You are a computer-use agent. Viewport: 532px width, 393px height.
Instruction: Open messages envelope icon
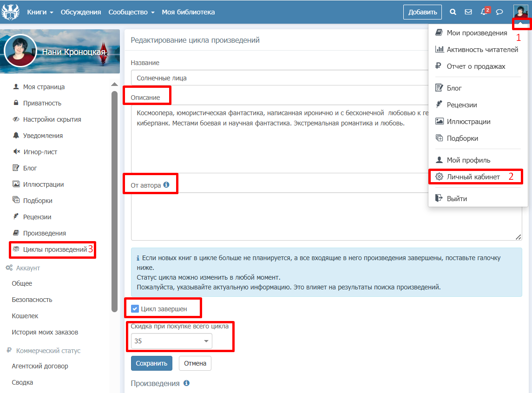[x=468, y=12]
